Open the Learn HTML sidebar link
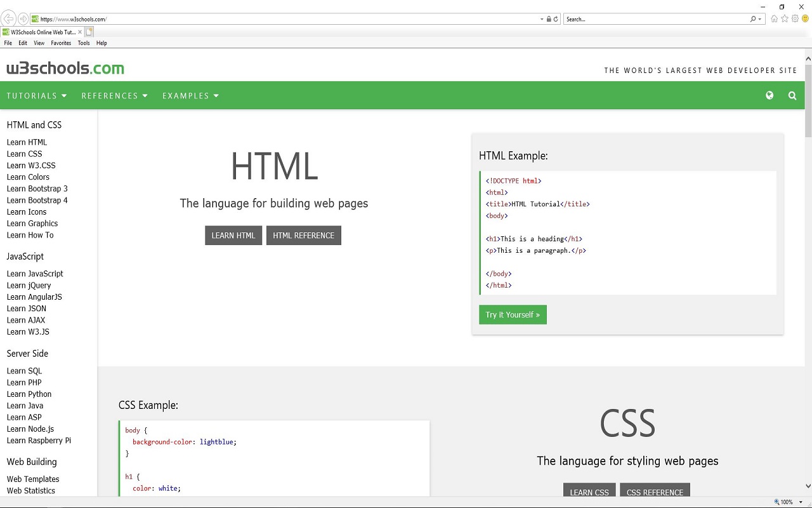 27,142
